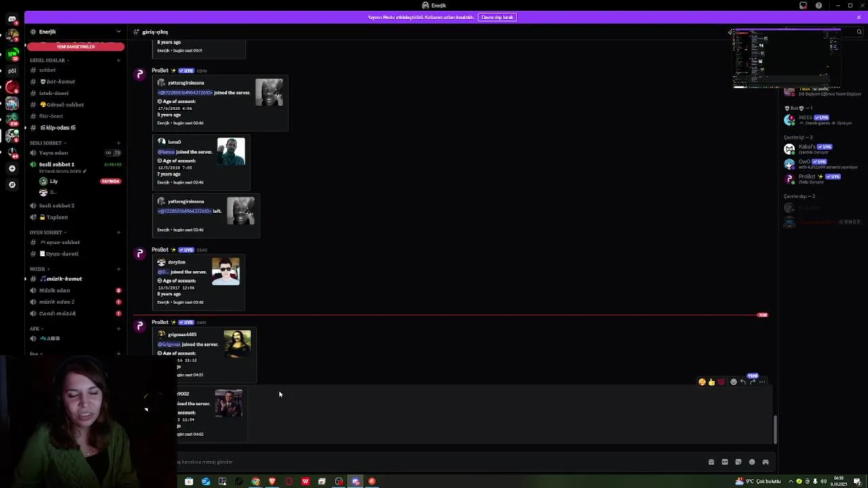Open the game controller apps icon
Screen dimensions: 868x488
pos(766,462)
